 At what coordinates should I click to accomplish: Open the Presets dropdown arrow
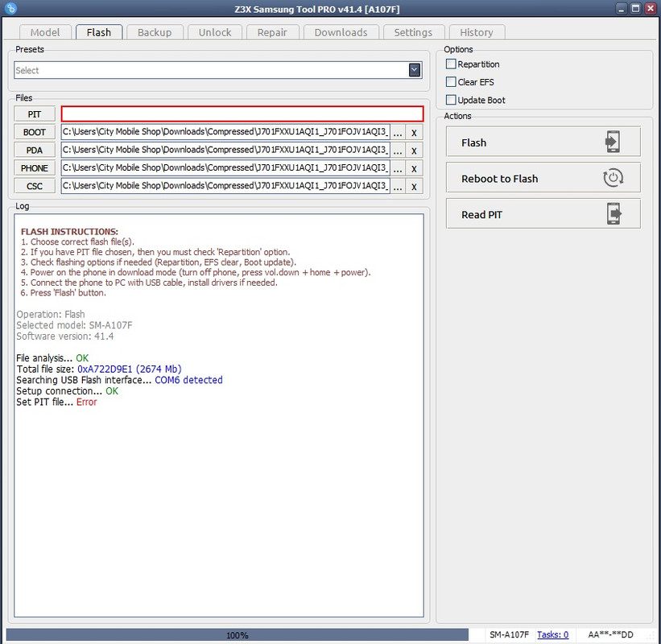click(x=415, y=70)
